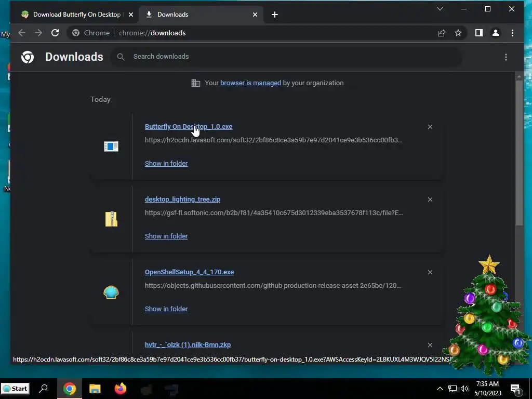The image size is (532, 399).
Task: Click the browser is managed link
Action: point(251,83)
